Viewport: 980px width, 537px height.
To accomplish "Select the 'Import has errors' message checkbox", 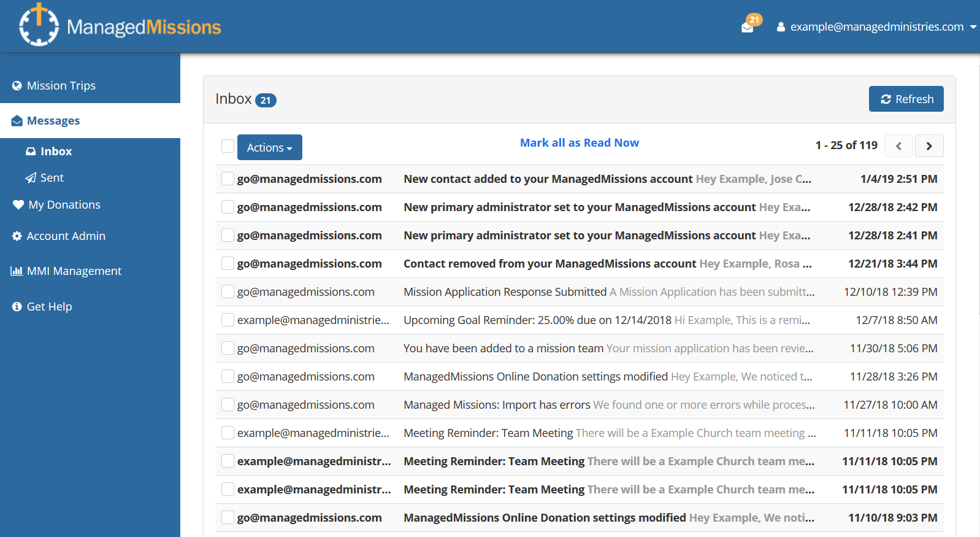I will 228,404.
